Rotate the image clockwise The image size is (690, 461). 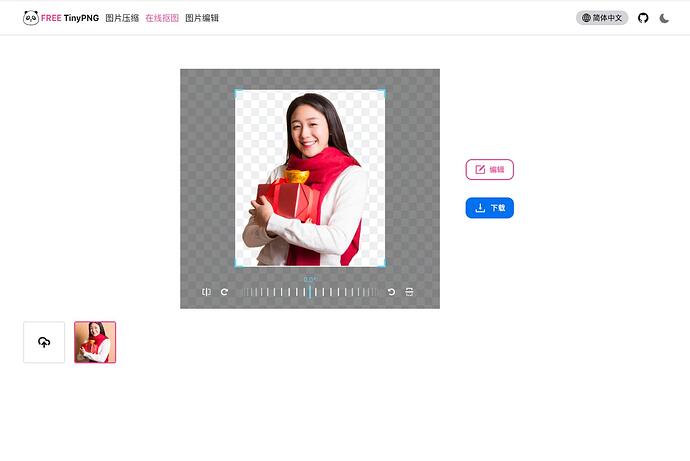[x=224, y=292]
